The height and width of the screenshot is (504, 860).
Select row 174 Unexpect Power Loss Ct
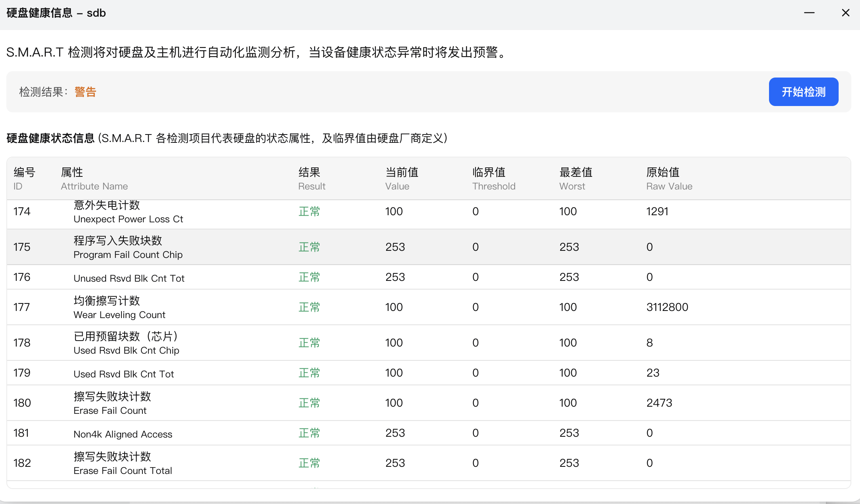(128, 214)
